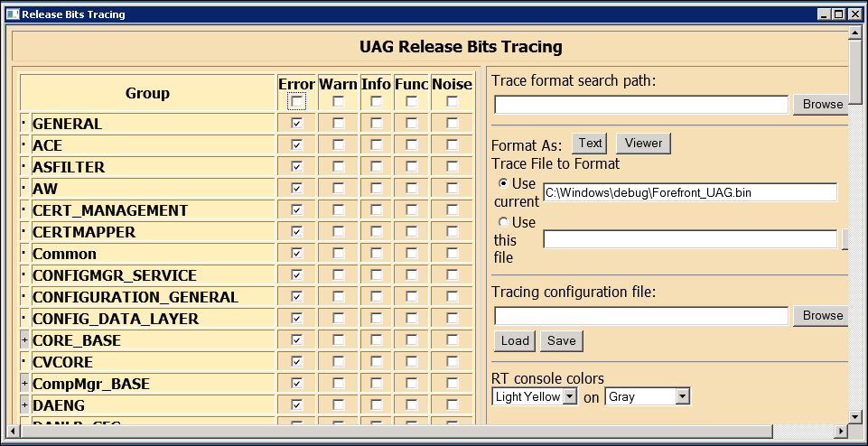Click the horizontal scrollbar left arrow
This screenshot has width=868, height=446.
coord(12,431)
